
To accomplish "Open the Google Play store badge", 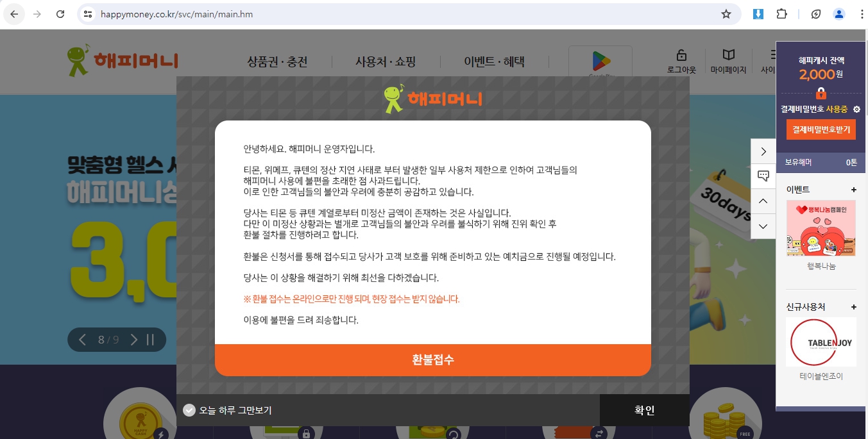I will (x=600, y=62).
